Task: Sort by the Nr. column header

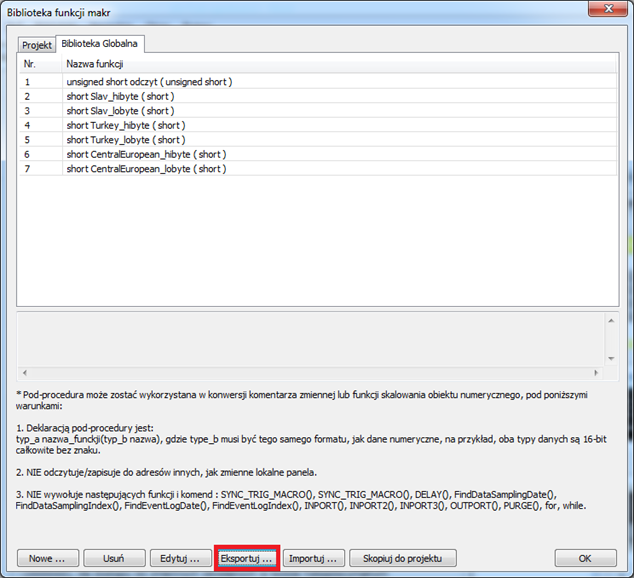Action: click(40, 64)
